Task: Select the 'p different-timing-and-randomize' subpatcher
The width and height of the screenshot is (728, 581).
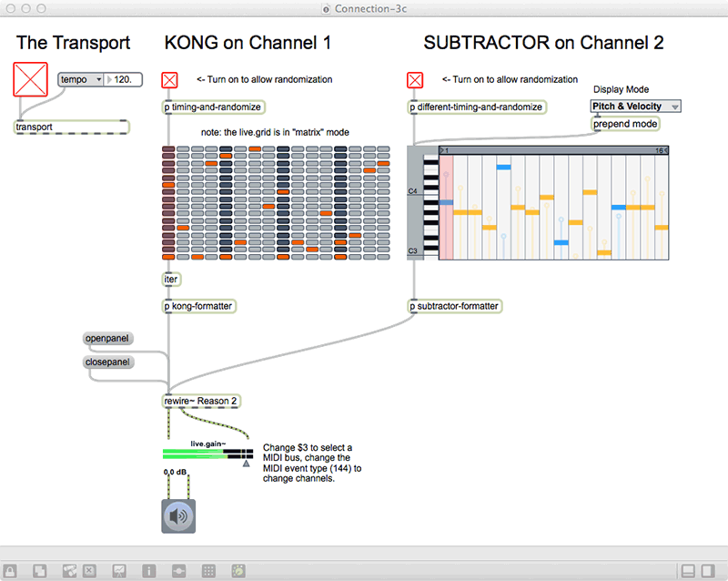Action: (x=477, y=107)
